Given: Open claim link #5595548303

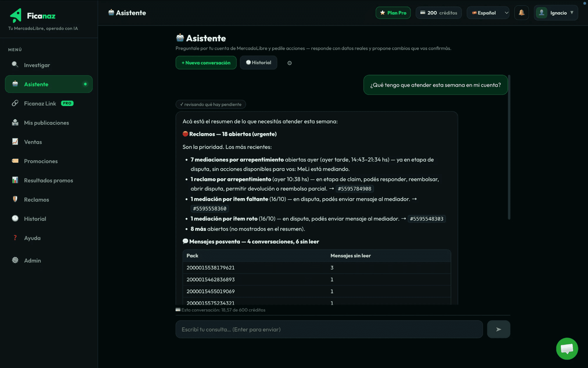Looking at the screenshot, I should [x=427, y=219].
